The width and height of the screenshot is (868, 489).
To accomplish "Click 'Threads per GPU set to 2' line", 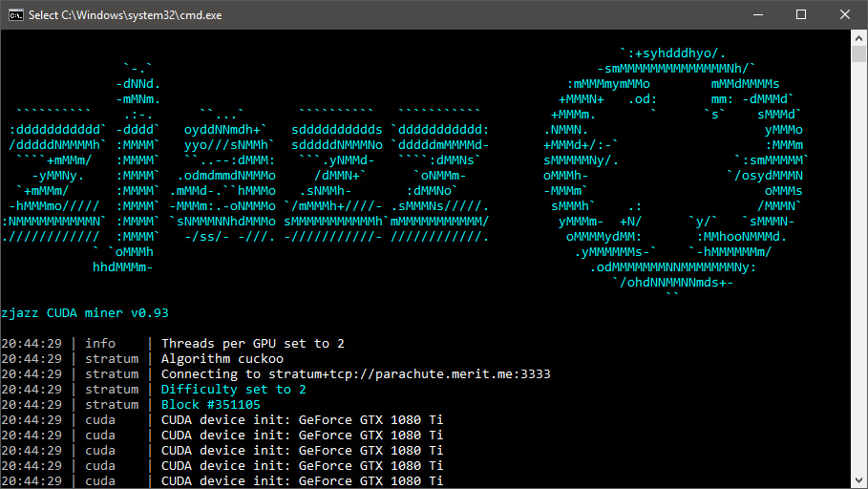I will [252, 344].
